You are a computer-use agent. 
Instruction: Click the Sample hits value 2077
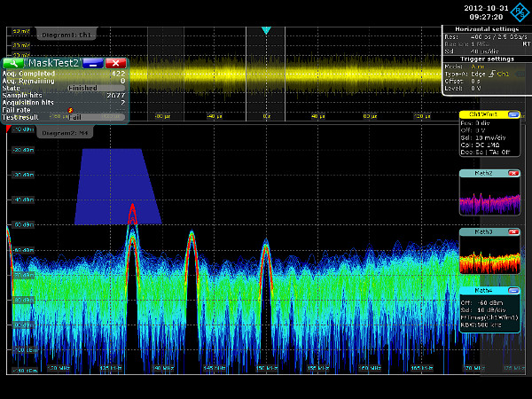point(116,96)
